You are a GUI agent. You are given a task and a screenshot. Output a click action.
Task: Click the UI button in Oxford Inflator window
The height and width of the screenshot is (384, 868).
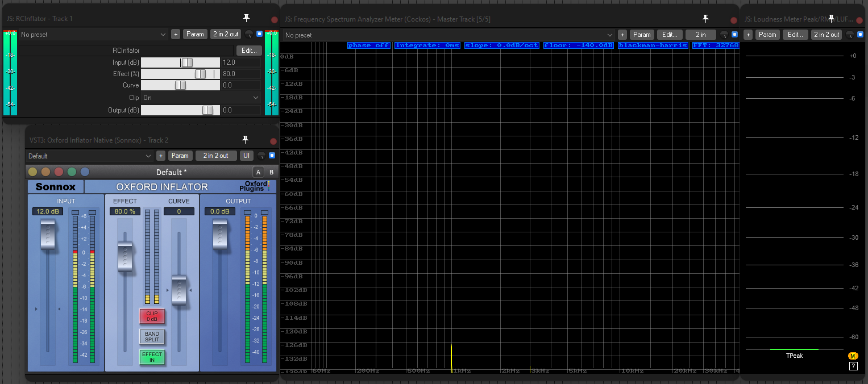[x=247, y=156]
